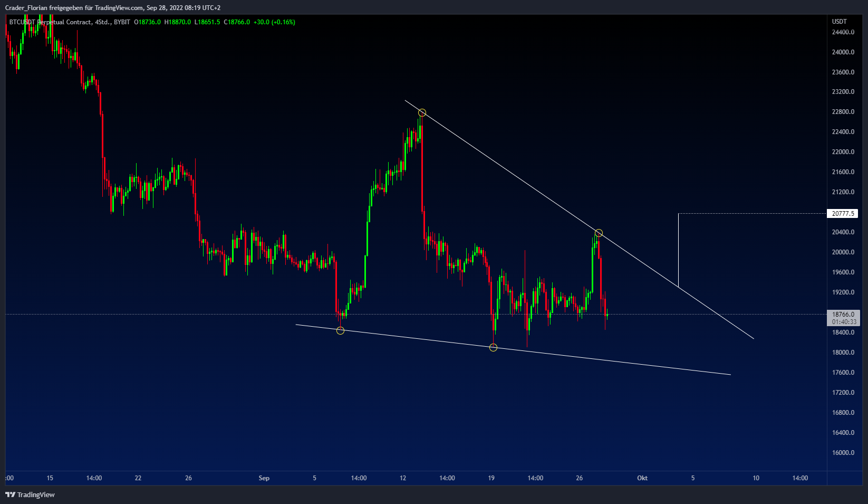The width and height of the screenshot is (868, 504).
Task: Click the 22000.0 price axis label
Action: [x=843, y=152]
